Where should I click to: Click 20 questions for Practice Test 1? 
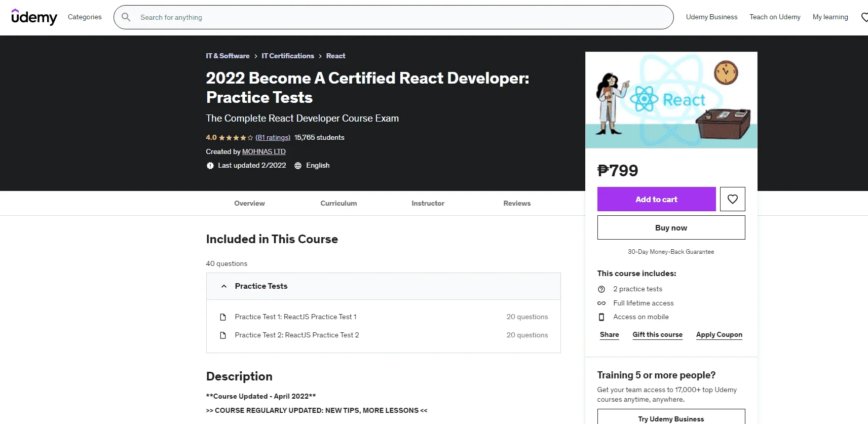click(x=527, y=317)
